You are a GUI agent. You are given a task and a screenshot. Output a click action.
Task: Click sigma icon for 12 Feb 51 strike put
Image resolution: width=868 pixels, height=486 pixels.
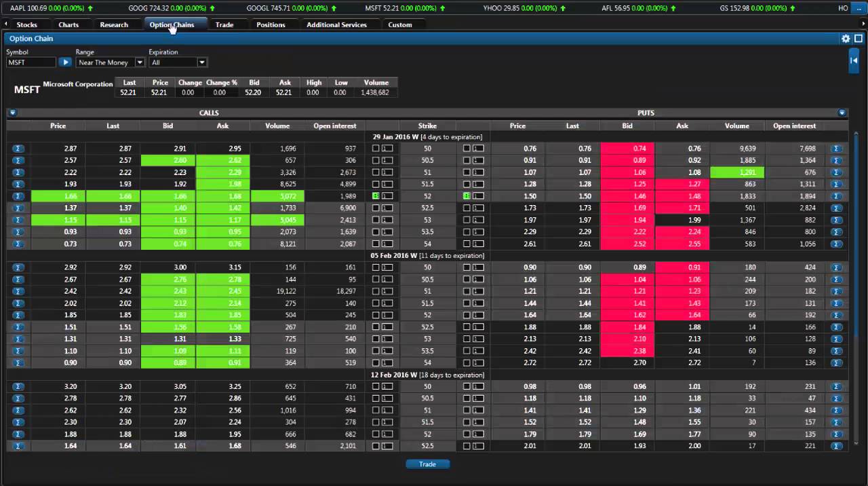[x=837, y=411]
